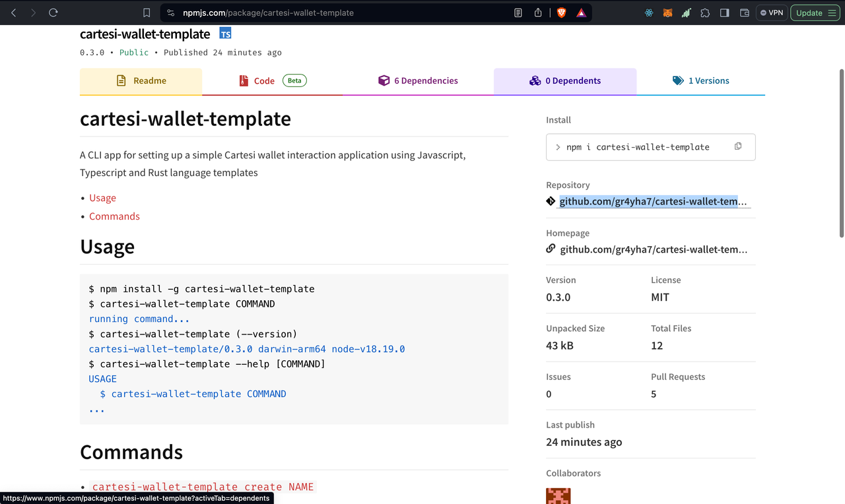Open the Repository GitHub link
Image resolution: width=845 pixels, height=504 pixels.
tap(654, 201)
